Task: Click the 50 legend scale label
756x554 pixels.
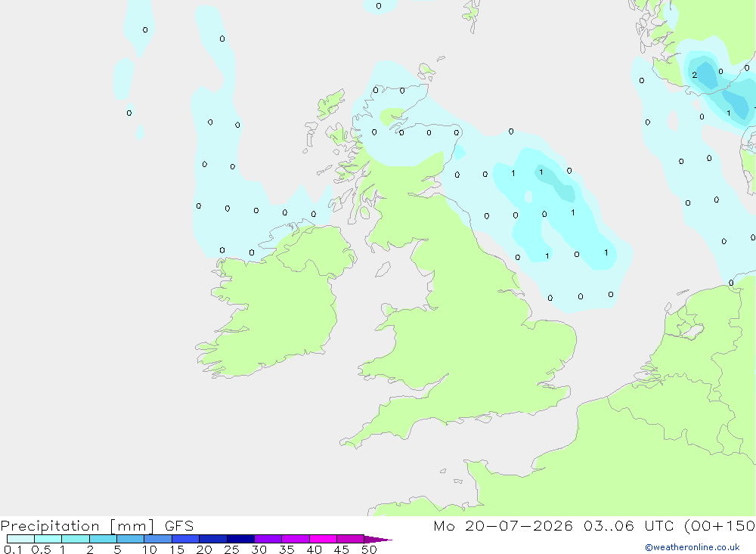Action: (x=370, y=549)
